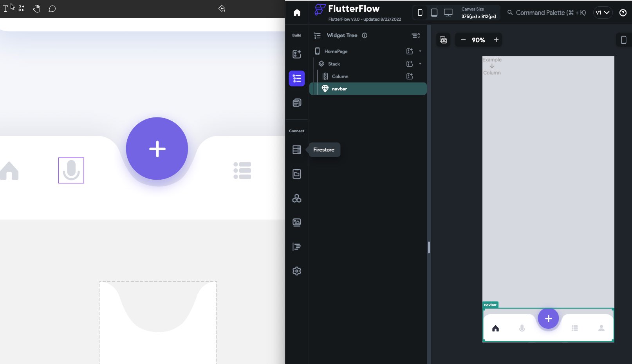Switch canvas preview to desktop mode

coord(448,12)
